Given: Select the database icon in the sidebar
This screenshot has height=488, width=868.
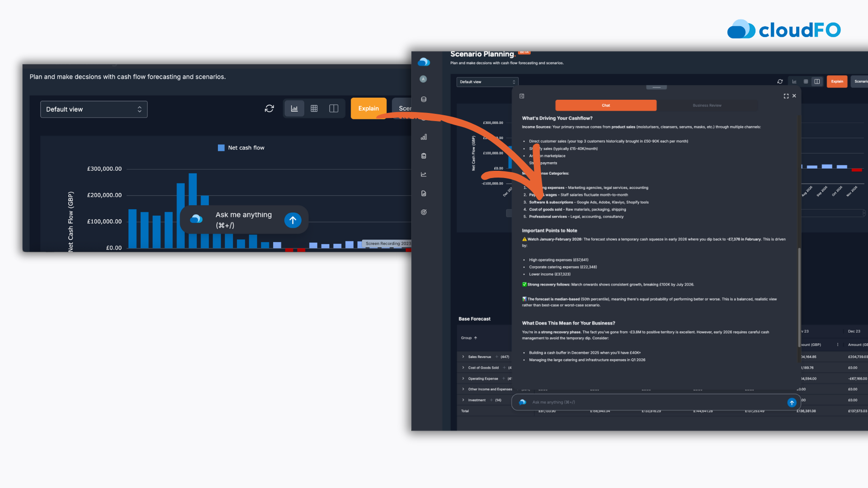Looking at the screenshot, I should pyautogui.click(x=424, y=99).
